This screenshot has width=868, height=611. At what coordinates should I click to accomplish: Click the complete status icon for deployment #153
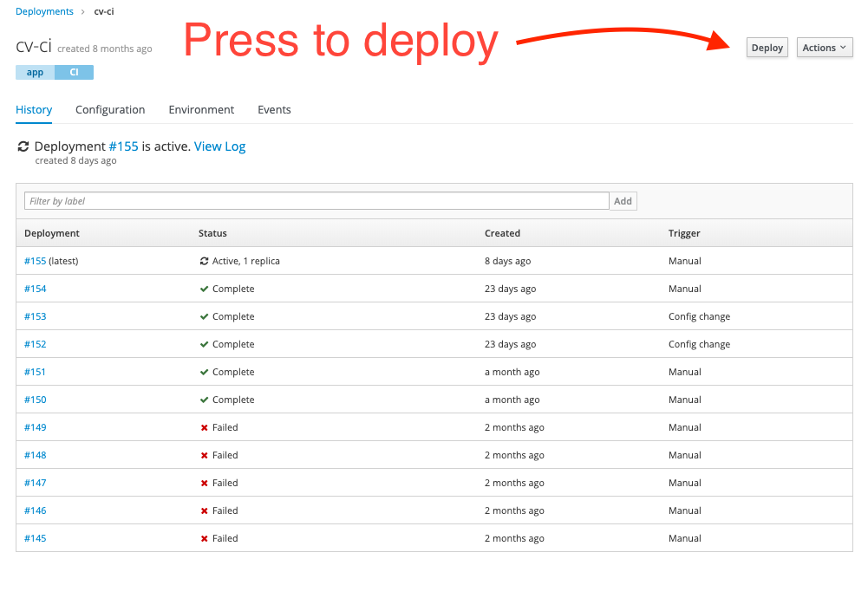click(203, 316)
